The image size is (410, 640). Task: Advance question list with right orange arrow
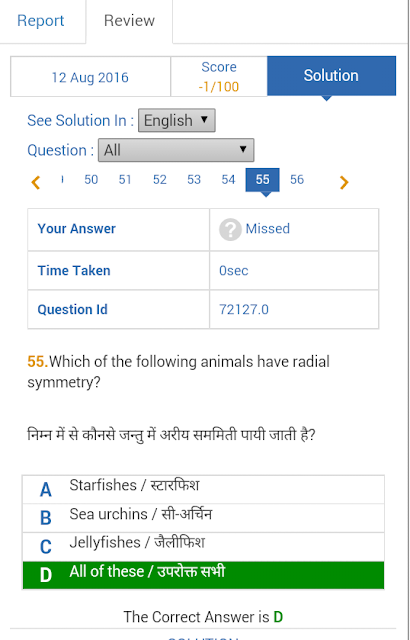tap(344, 182)
